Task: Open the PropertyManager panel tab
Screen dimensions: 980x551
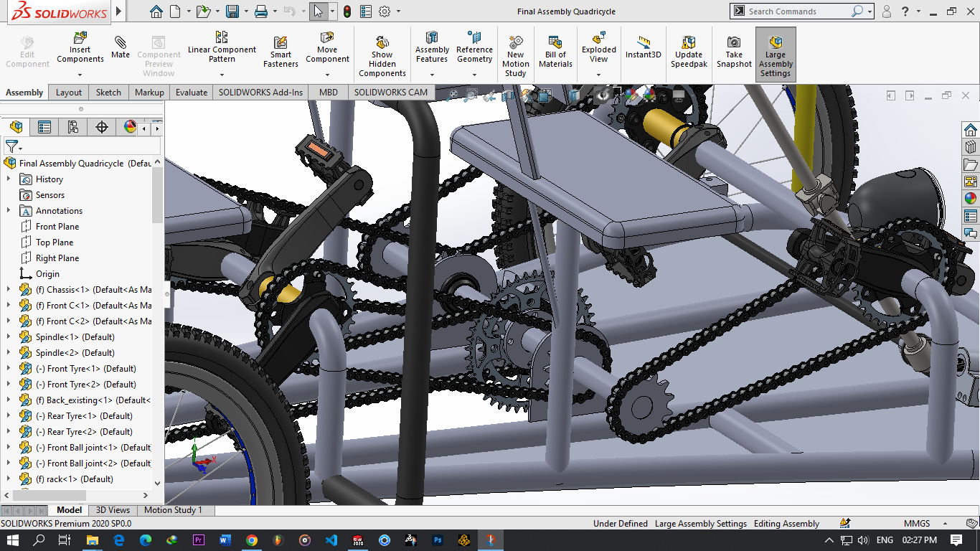Action: pos(44,127)
